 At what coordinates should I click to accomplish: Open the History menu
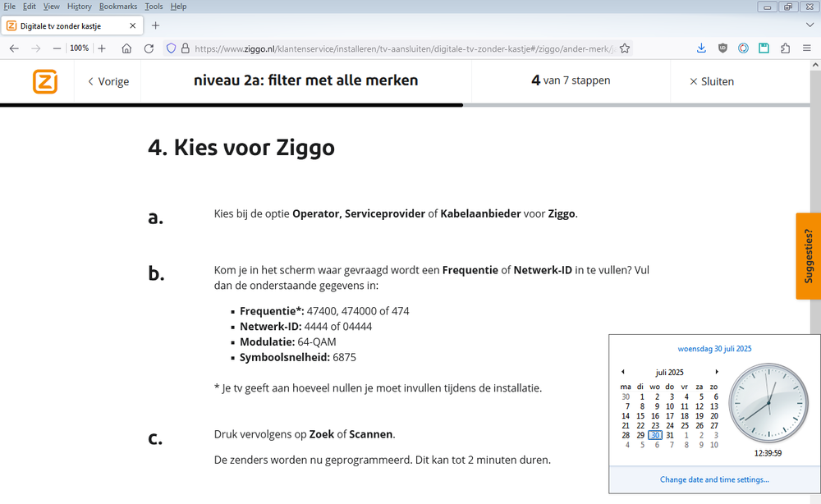[x=79, y=7]
